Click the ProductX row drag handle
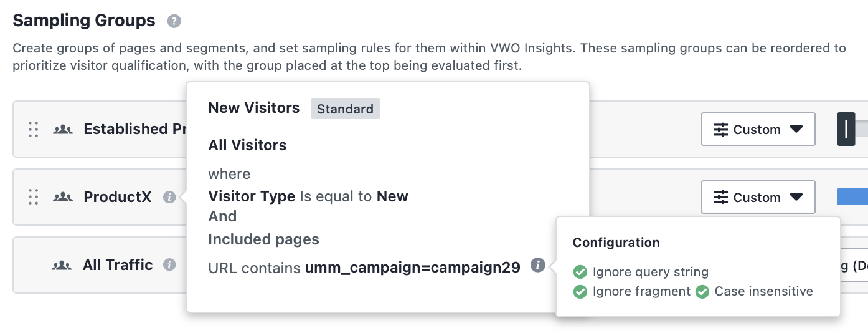This screenshot has height=333, width=868. [x=34, y=197]
